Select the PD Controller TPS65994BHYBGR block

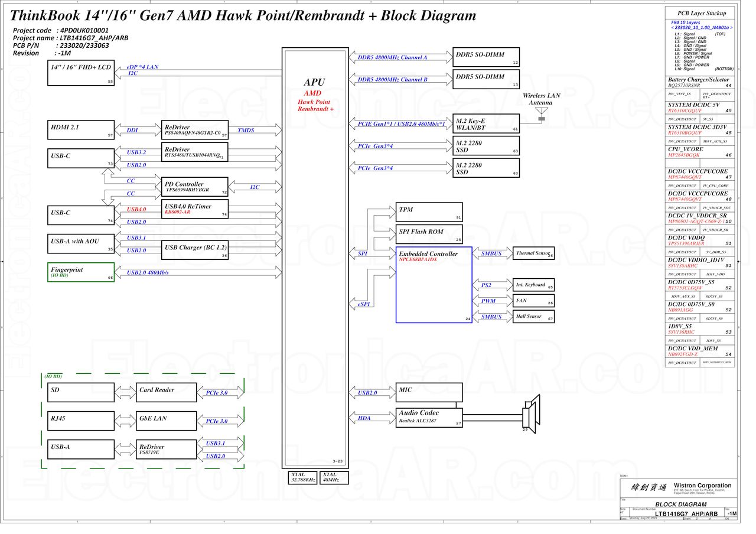(x=195, y=187)
